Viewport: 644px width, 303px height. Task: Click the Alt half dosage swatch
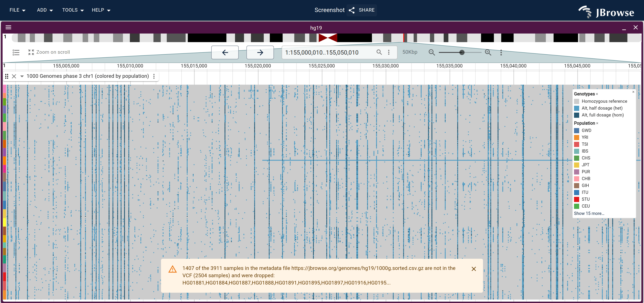coord(577,108)
